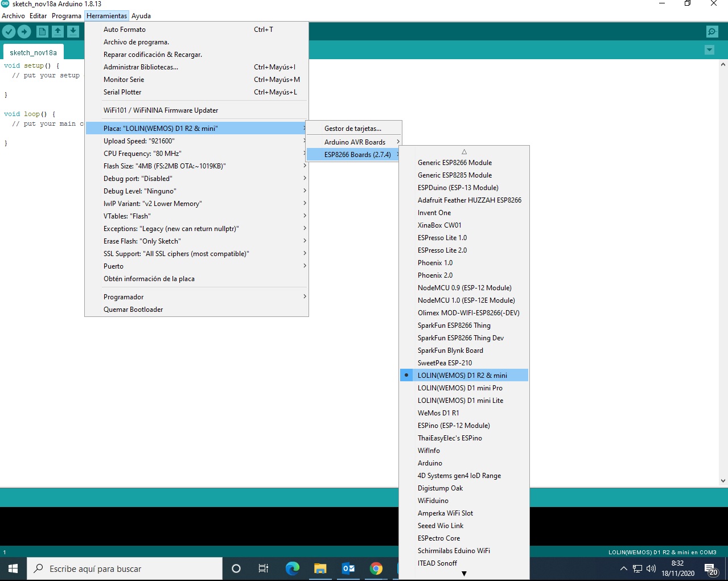
Task: Open Monitor Serie menu entry
Action: click(x=197, y=80)
